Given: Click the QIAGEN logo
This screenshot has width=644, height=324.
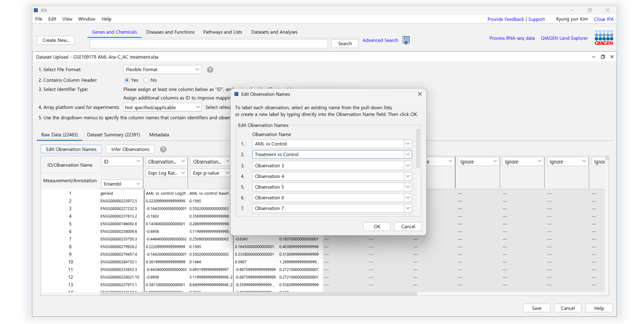Looking at the screenshot, I should pyautogui.click(x=603, y=38).
